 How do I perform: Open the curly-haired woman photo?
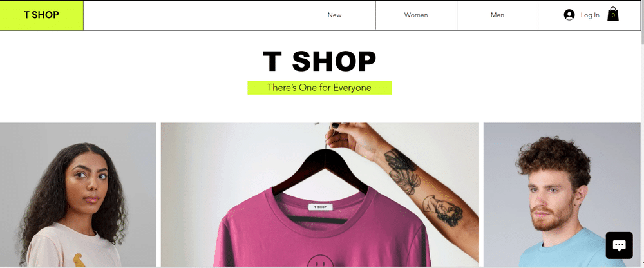[x=78, y=195]
